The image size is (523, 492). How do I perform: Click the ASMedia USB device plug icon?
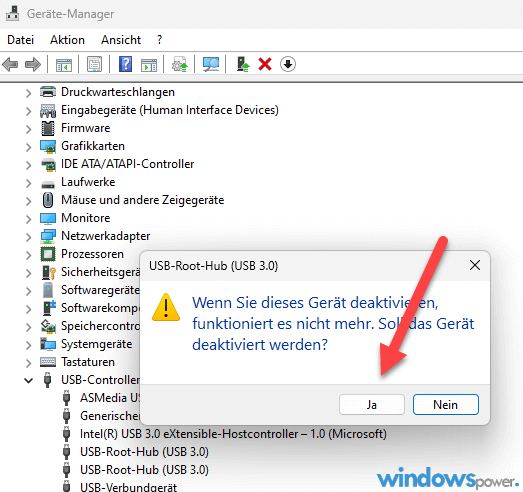click(x=66, y=398)
